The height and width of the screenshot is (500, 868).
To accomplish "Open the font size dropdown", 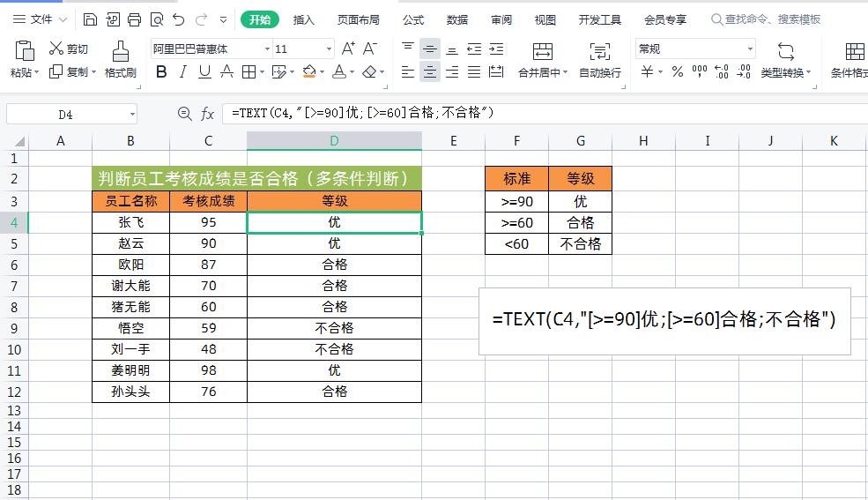I will pyautogui.click(x=329, y=49).
